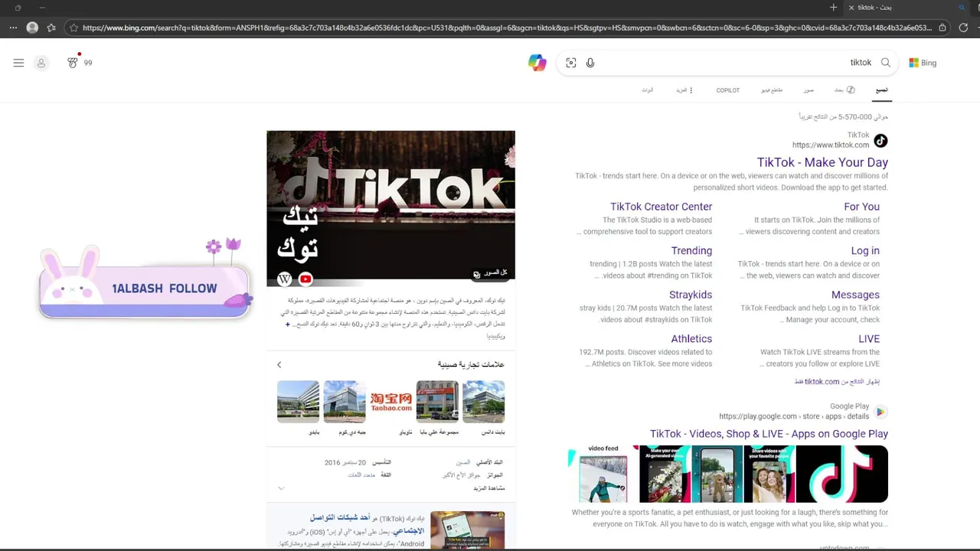This screenshot has width=980, height=551.
Task: Click the Google Play favicon icon
Action: (880, 412)
